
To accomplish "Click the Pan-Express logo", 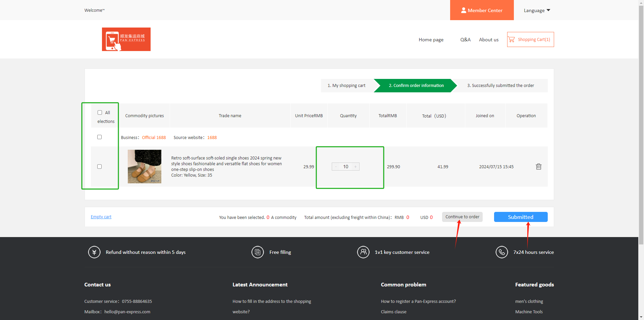I will click(126, 39).
